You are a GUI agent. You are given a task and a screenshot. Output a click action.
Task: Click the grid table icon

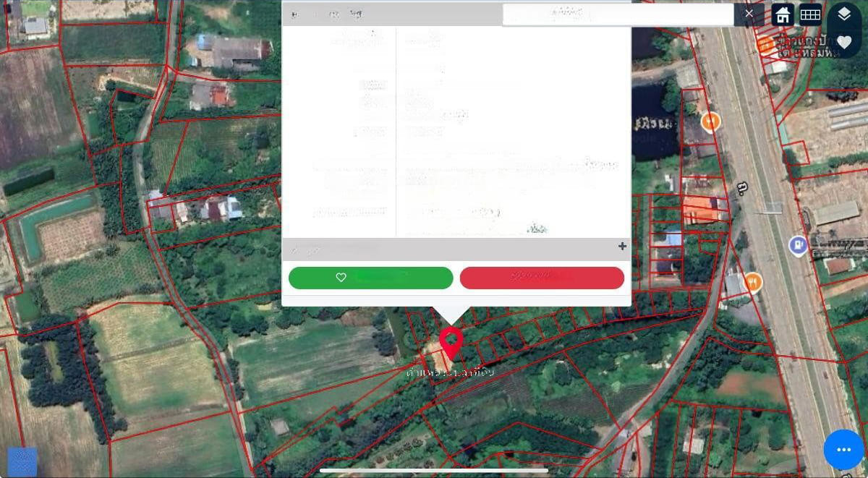[x=810, y=14]
